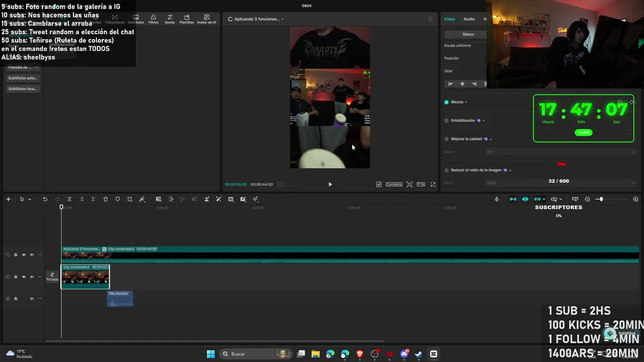Enable the Mejorar la calidad checkbox
Viewport: 644px width, 362px height.
(446, 139)
